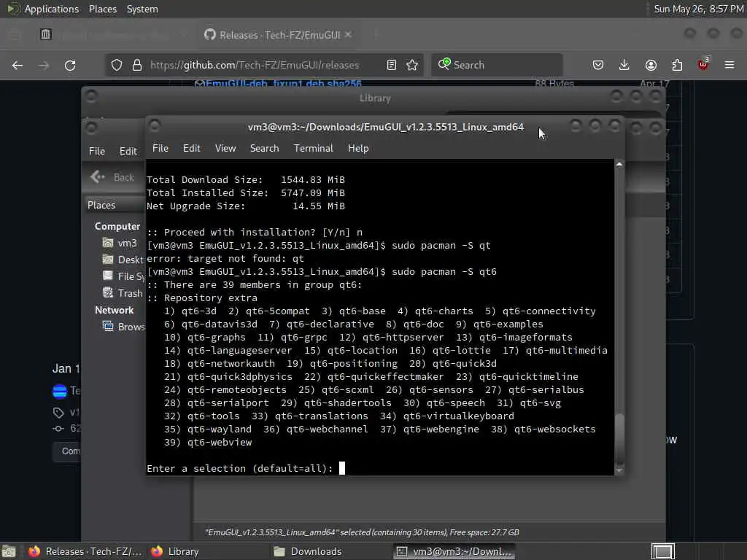Viewport: 747px width, 560px height.
Task: Click the uBlock Origin extension icon
Action: 703,64
